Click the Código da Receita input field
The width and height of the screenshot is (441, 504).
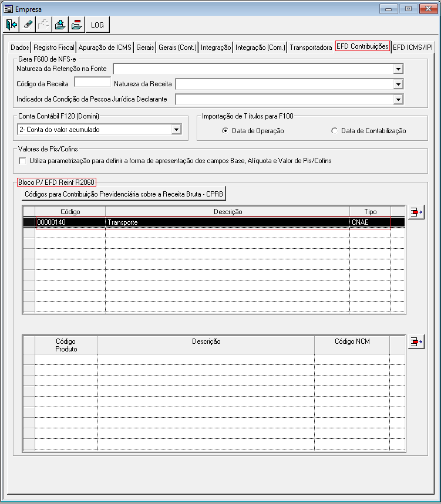[93, 82]
